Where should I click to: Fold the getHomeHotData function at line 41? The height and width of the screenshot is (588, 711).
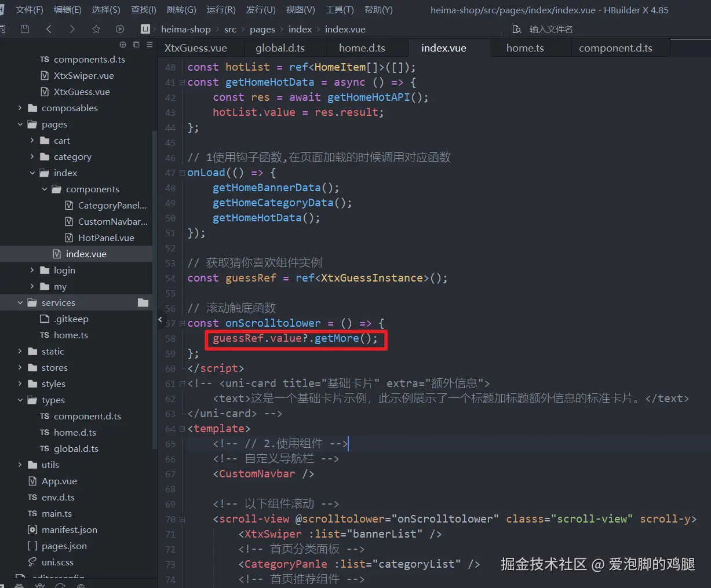[182, 82]
